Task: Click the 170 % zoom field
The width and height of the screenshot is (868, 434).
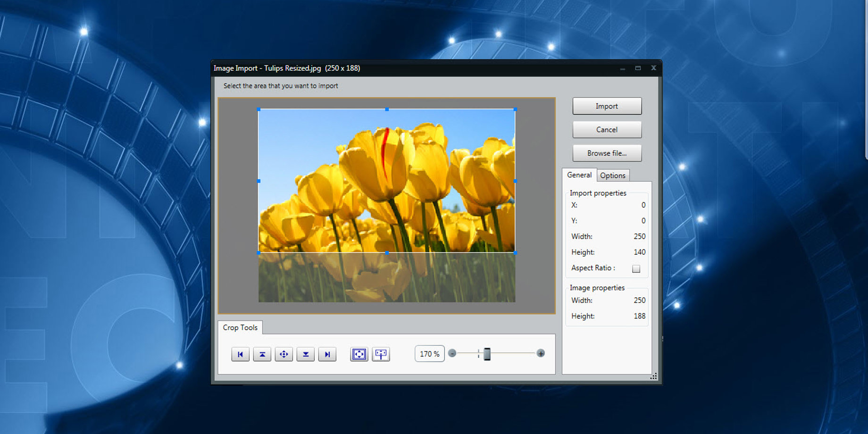Action: [x=429, y=354]
